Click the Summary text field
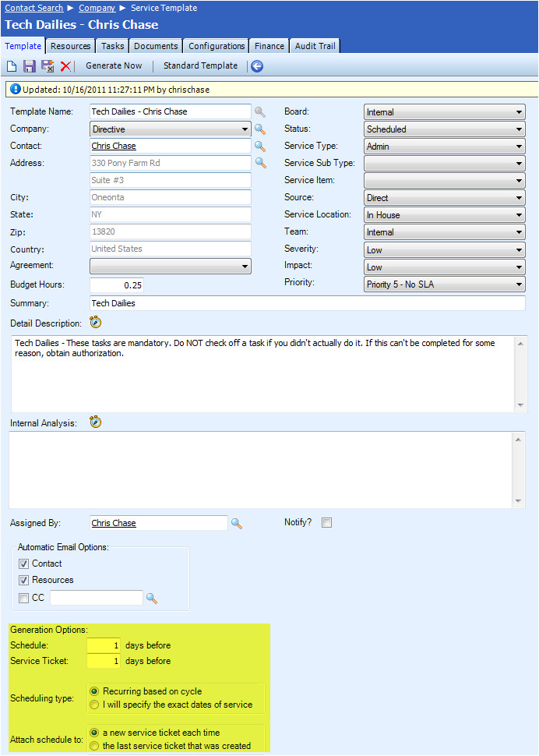Screen dimensions: 539x756 307,303
